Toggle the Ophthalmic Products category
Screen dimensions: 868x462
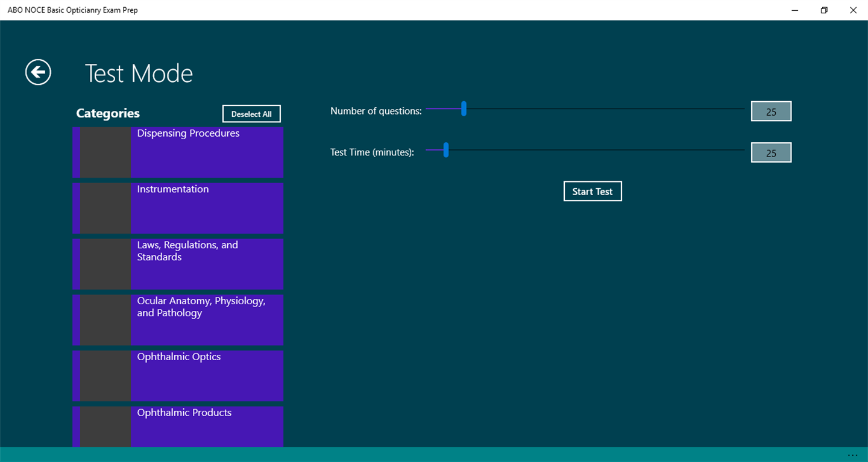(178, 427)
